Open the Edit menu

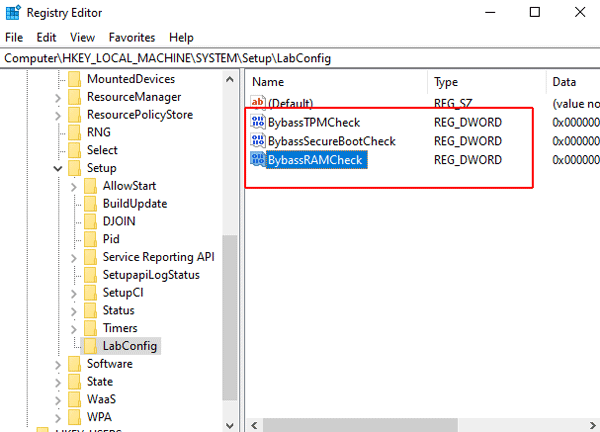click(x=46, y=37)
